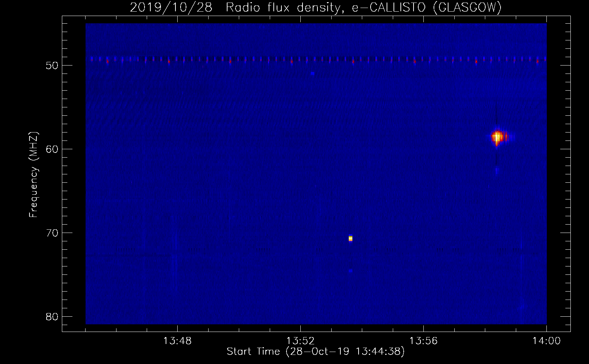Viewport: 589px width, 364px height.
Task: Click the 14:00 time tick label
Action: pyautogui.click(x=546, y=341)
